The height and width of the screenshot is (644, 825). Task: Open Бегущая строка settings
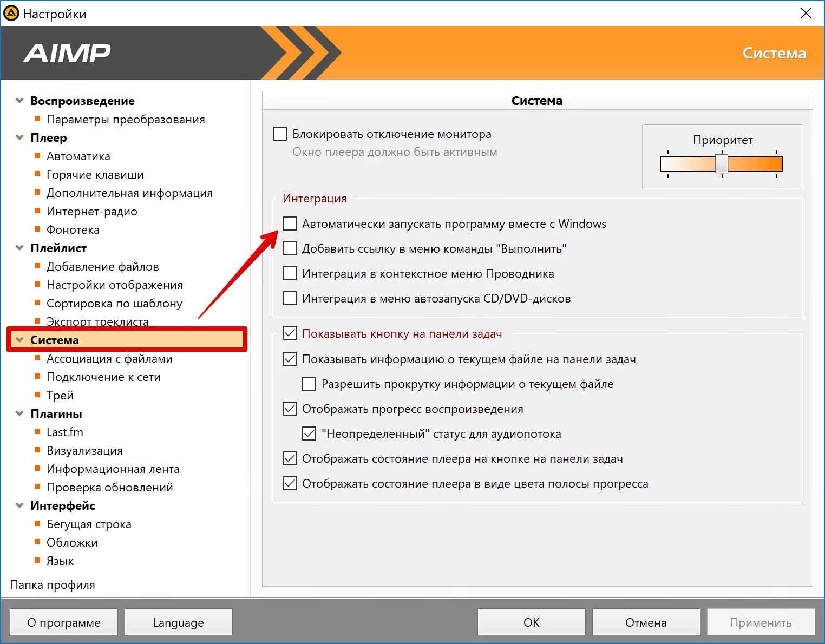coord(89,524)
